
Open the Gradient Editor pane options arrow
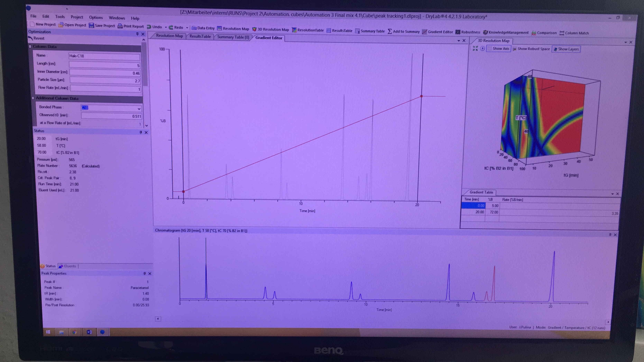coord(458,41)
